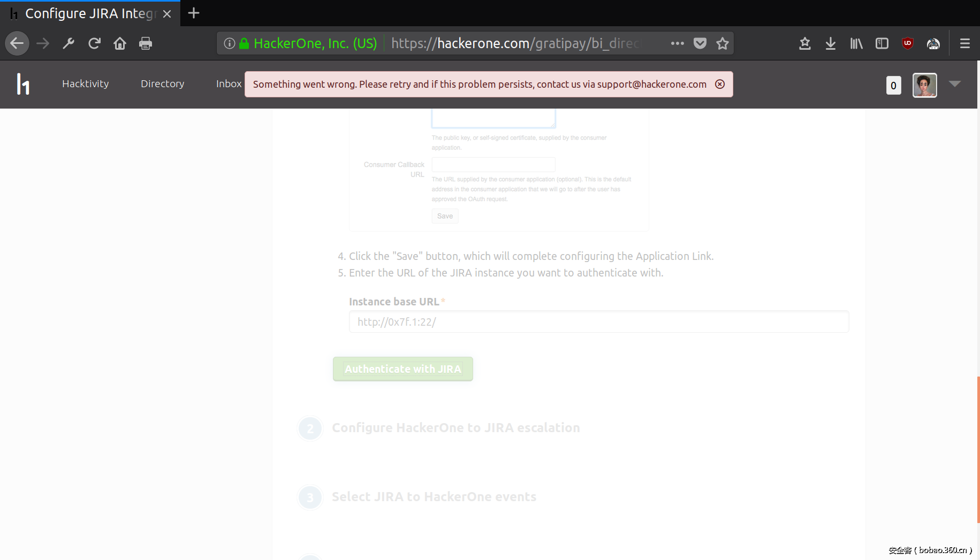Toggle the sidebar panel icon
980x560 pixels.
882,43
